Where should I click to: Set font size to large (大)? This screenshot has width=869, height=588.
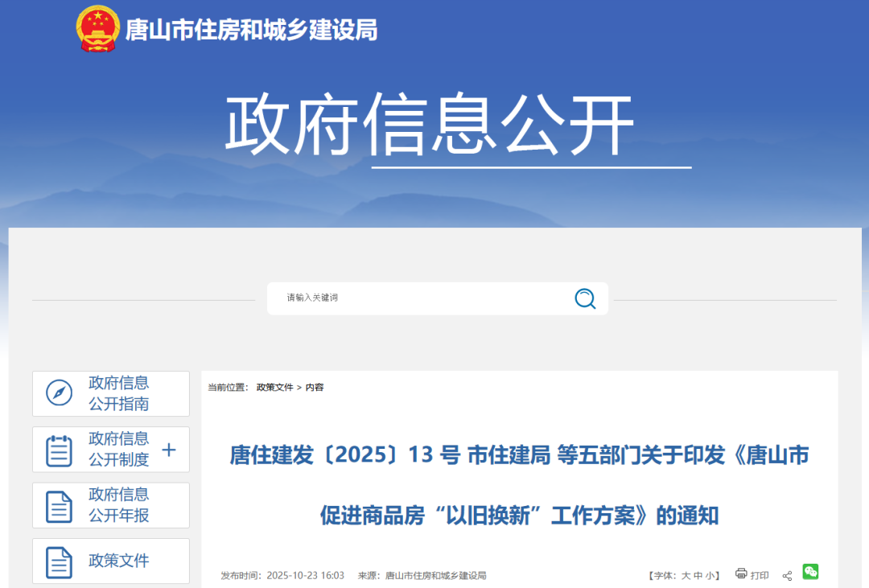point(686,576)
